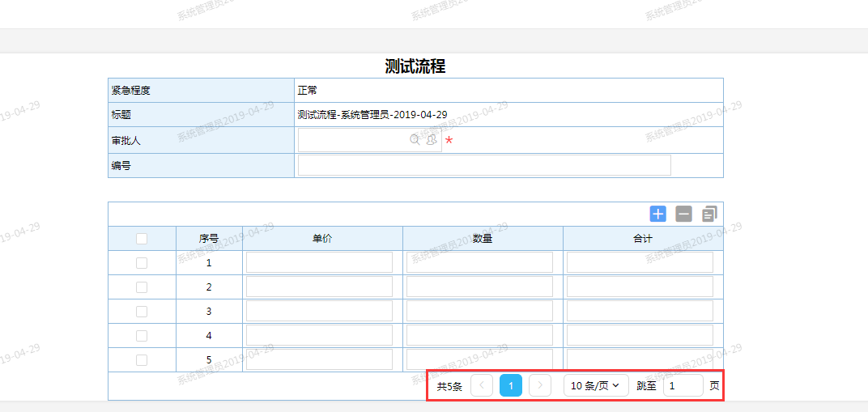
Task: Click the 合计 input in row 4
Action: pyautogui.click(x=640, y=335)
